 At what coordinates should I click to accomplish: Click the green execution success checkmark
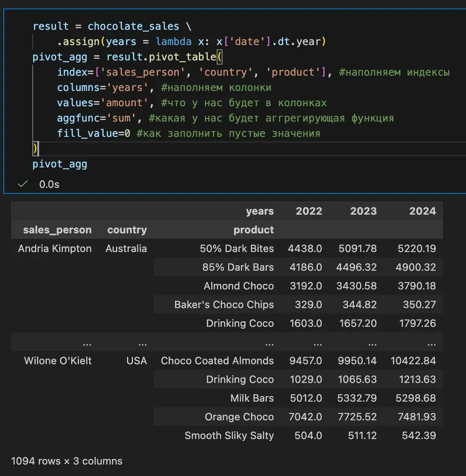click(23, 184)
